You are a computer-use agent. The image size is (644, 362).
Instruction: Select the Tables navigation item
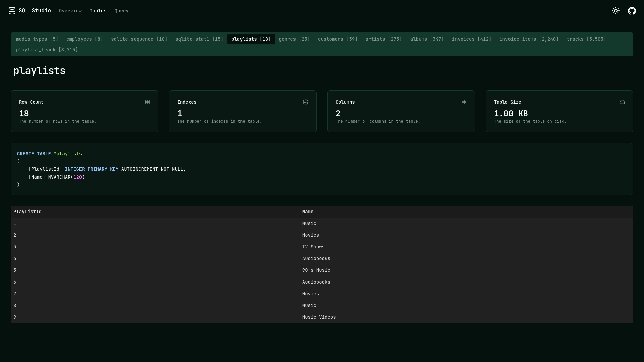pos(98,11)
